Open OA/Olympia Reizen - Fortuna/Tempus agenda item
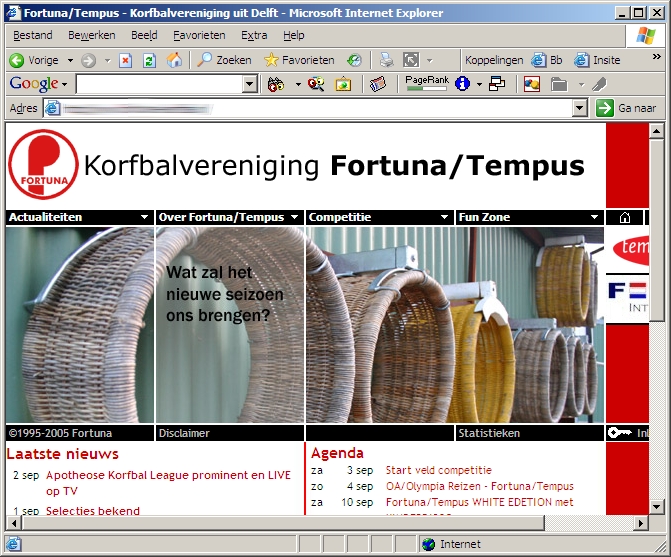This screenshot has width=671, height=557. [x=480, y=486]
